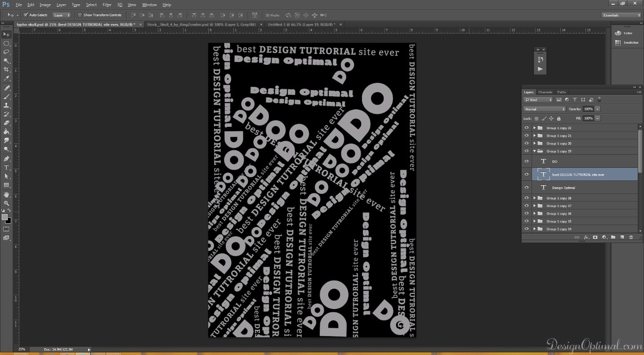Select the Healing Brush tool
The width and height of the screenshot is (644, 355).
(6, 88)
